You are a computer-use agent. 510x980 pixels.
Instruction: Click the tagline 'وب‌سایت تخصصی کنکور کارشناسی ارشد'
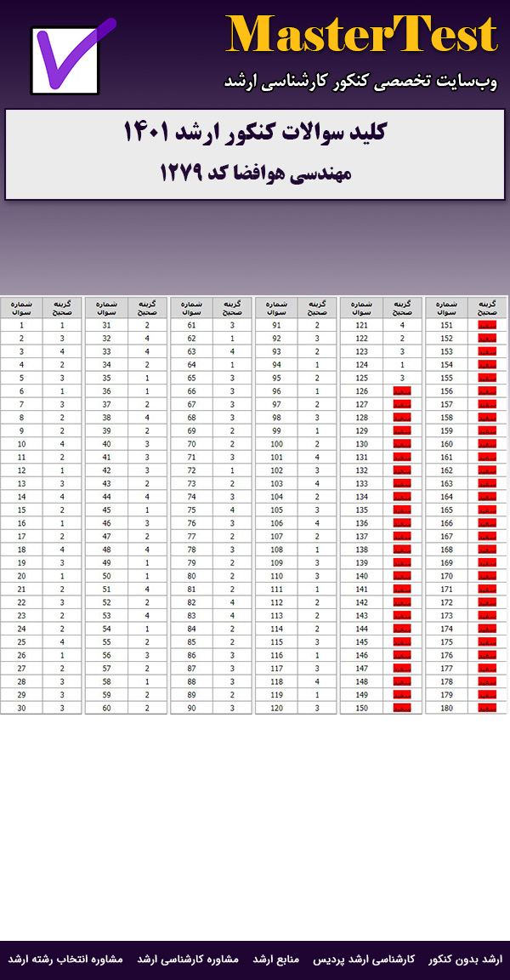[x=360, y=81]
